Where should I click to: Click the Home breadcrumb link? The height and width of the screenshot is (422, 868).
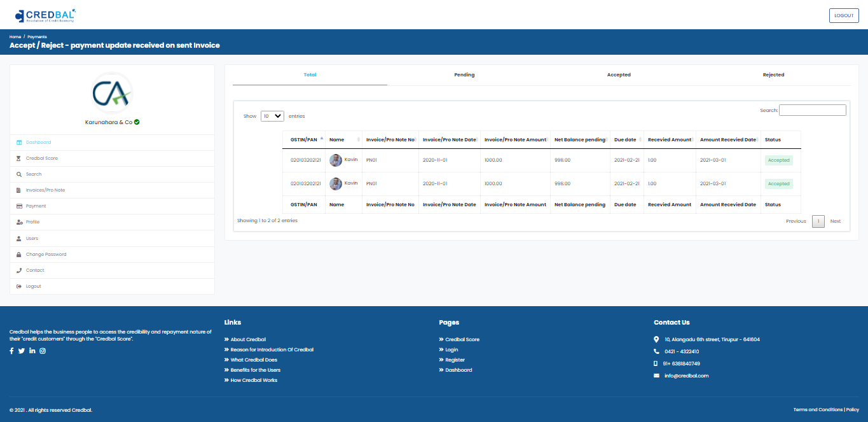[15, 37]
